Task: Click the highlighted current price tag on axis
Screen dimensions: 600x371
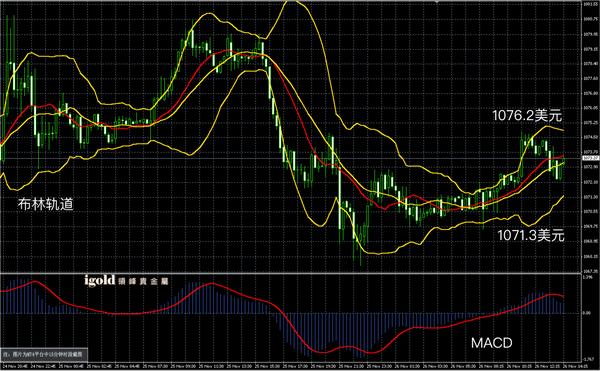Action: tap(591, 158)
